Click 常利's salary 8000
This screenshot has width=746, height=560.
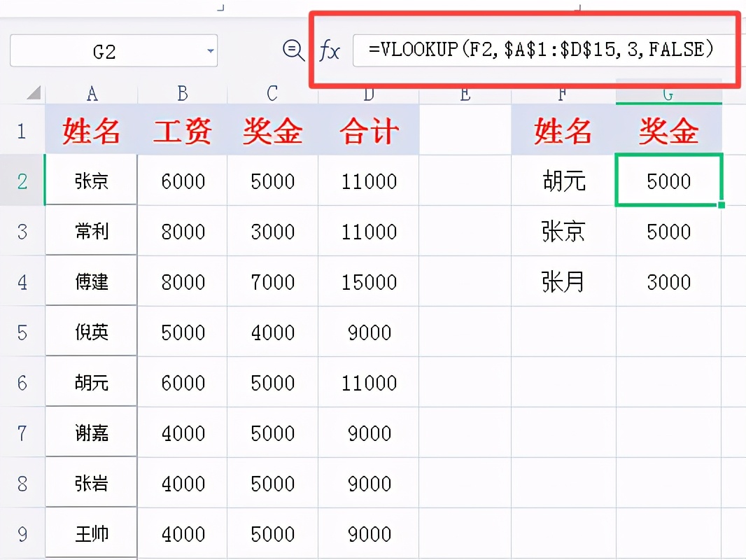point(183,231)
